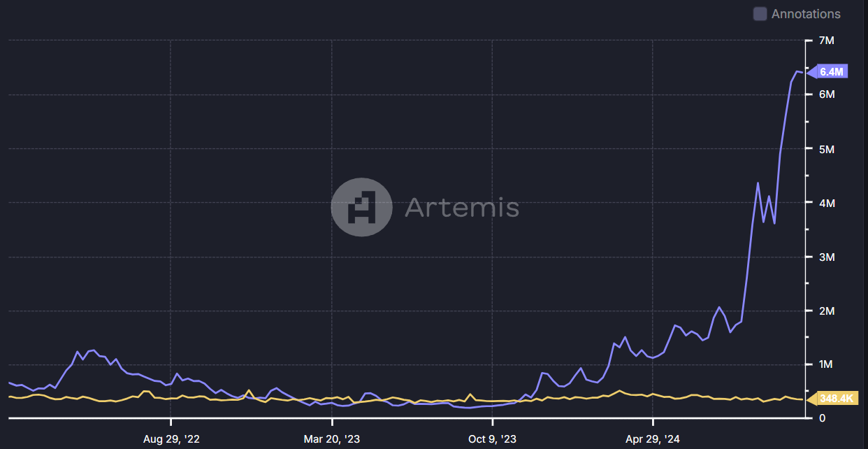Select the Mar 20, '23 date label
868x449 pixels.
[x=333, y=439]
